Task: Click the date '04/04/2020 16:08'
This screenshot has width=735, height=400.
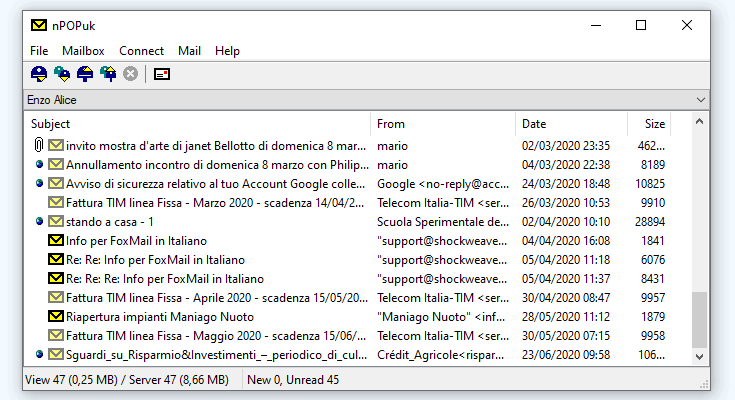Action: click(566, 241)
